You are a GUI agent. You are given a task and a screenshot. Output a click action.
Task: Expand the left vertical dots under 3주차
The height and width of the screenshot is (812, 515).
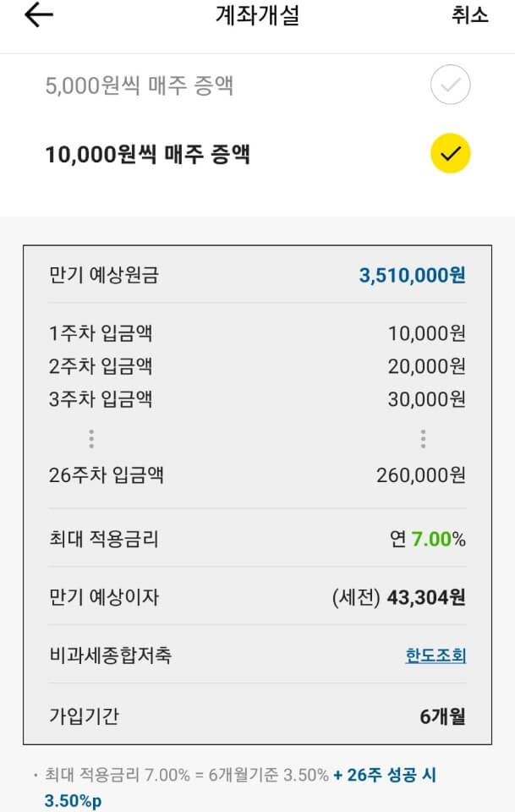tap(91, 439)
